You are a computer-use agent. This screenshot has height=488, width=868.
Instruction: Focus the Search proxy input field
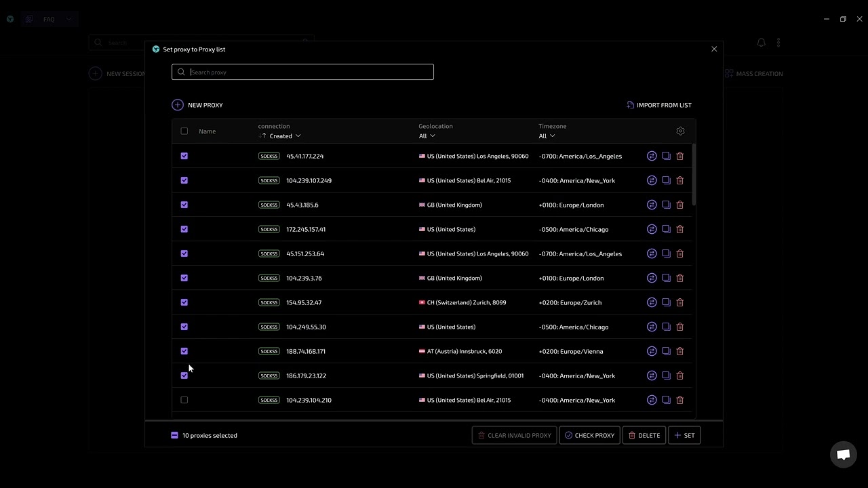302,72
